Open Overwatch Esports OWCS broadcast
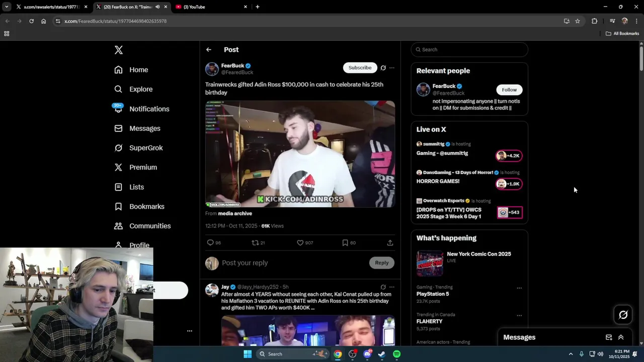 click(x=469, y=209)
